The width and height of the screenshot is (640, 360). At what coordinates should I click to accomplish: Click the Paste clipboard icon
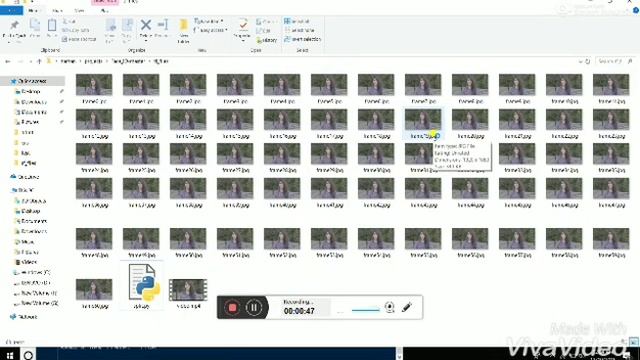click(52, 25)
